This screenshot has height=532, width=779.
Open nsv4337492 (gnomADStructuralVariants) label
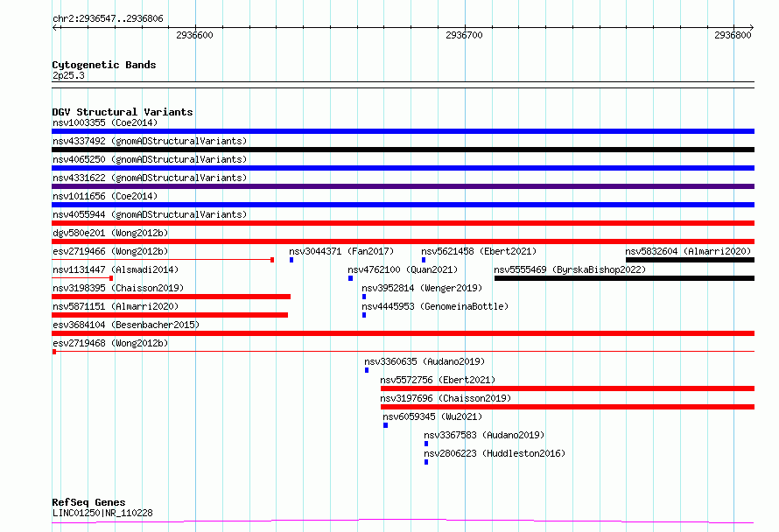[x=150, y=141]
